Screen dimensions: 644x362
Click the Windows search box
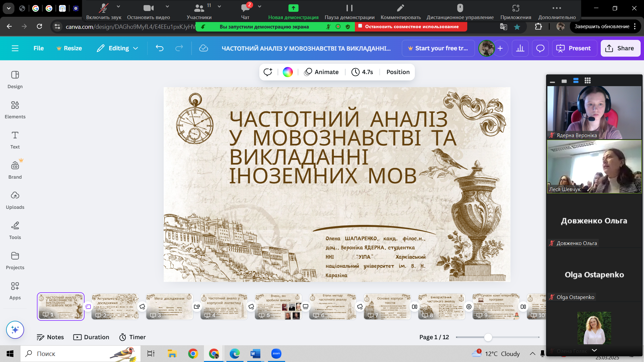click(80, 354)
